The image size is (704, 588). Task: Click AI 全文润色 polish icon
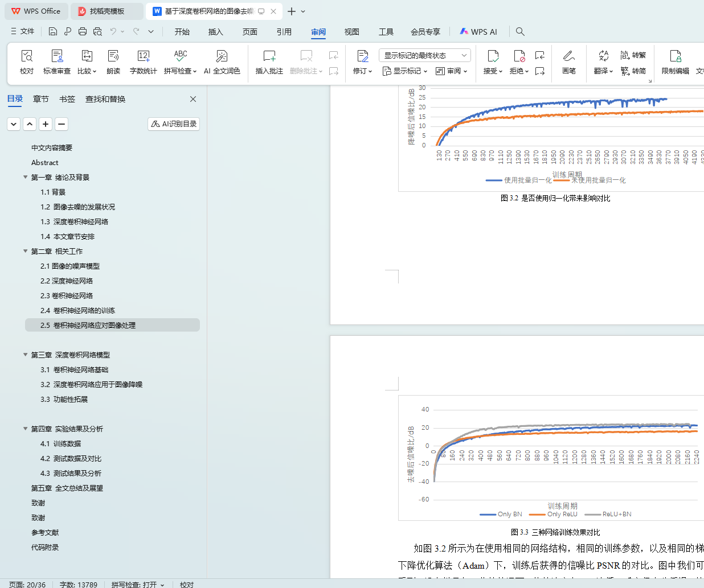(x=222, y=56)
